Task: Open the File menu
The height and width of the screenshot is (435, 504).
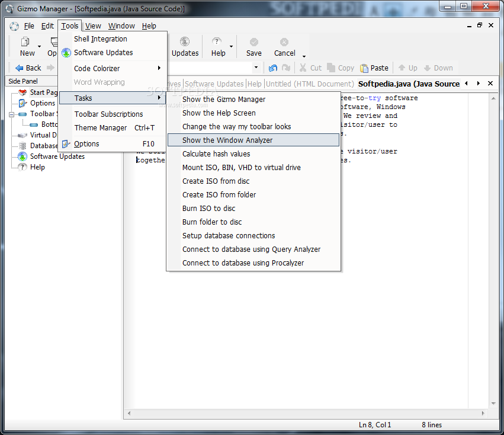Action: pyautogui.click(x=29, y=26)
